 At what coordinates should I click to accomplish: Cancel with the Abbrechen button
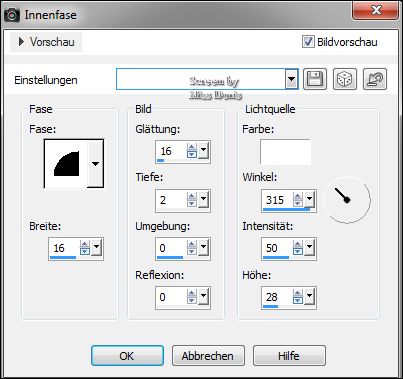[208, 356]
